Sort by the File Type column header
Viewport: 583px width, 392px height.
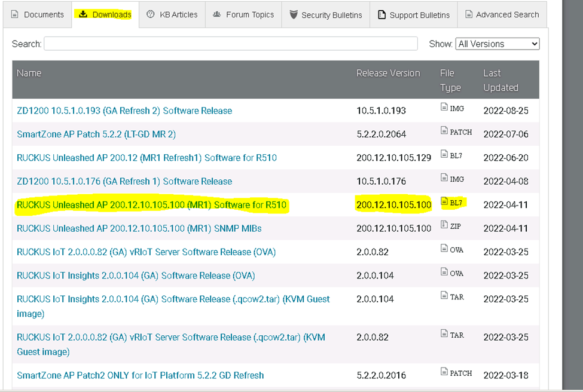(x=450, y=80)
